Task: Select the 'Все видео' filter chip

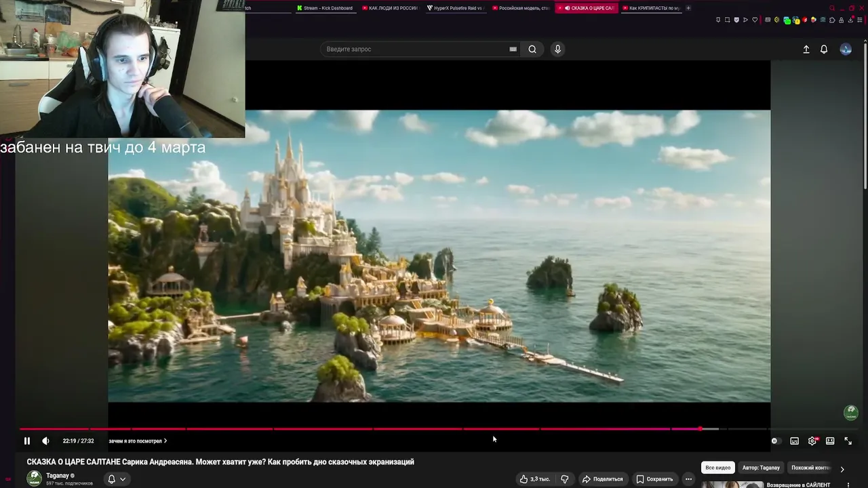Action: tap(718, 468)
